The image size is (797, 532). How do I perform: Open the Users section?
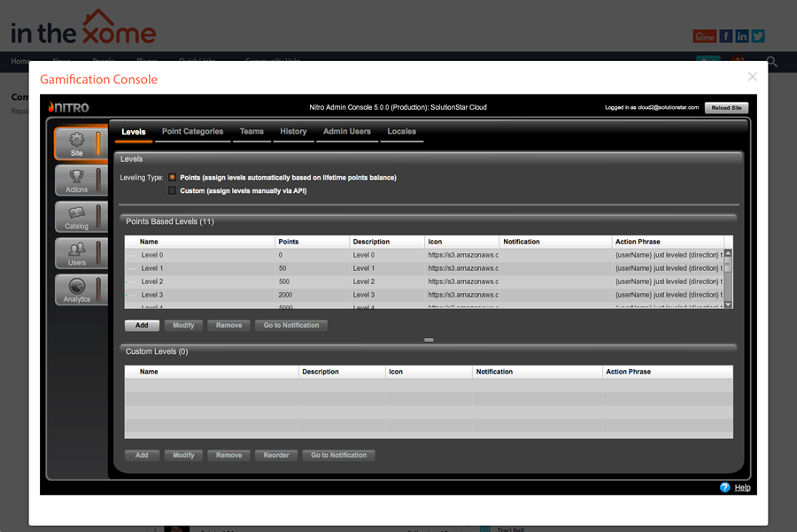coord(81,253)
